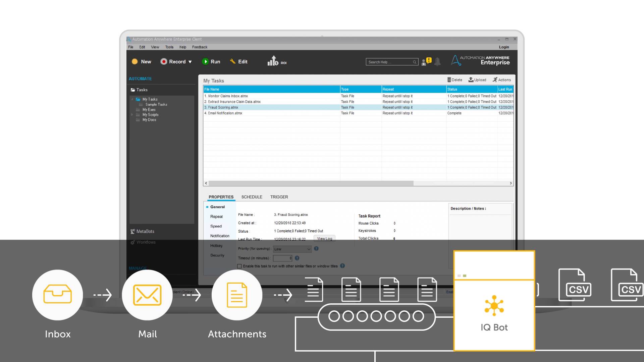
Task: Open the Tools menu
Action: 169,47
